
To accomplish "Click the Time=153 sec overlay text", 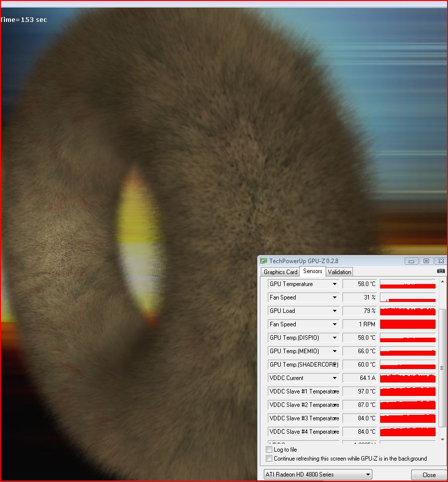I will point(24,20).
